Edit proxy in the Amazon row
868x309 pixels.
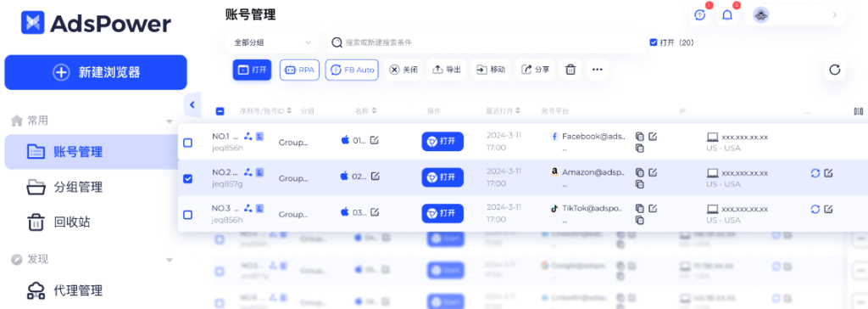pos(828,173)
